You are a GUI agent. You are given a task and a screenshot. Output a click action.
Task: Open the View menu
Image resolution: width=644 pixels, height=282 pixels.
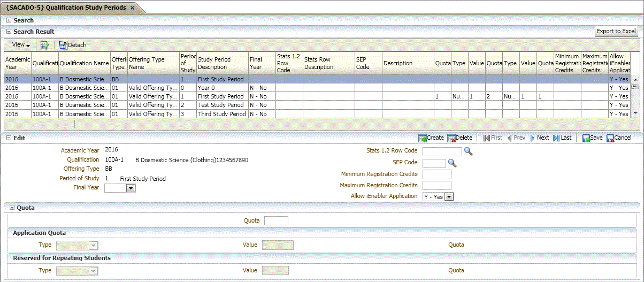tap(21, 45)
